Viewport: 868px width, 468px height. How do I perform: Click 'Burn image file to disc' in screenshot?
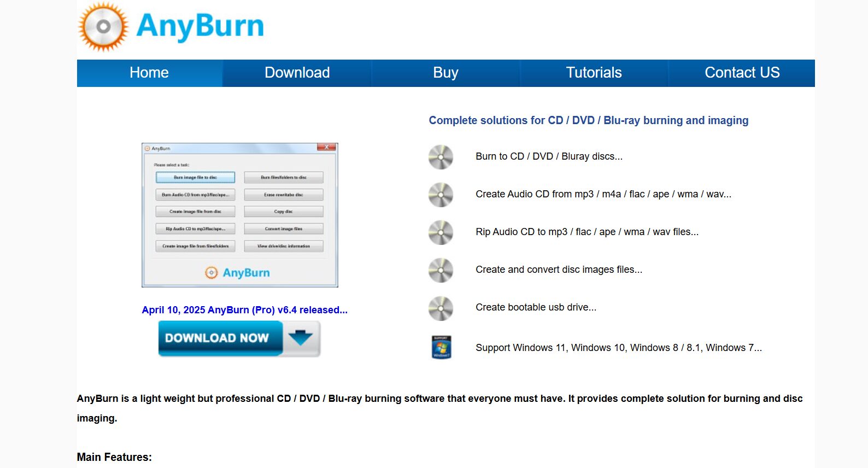click(x=195, y=177)
